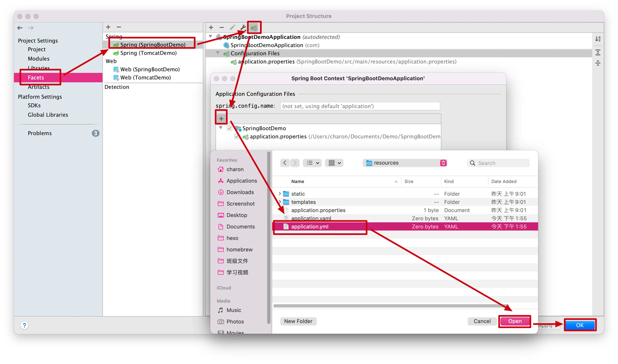This screenshot has height=364, width=618.
Task: Collapse all nodes in the context tree
Action: (x=598, y=63)
